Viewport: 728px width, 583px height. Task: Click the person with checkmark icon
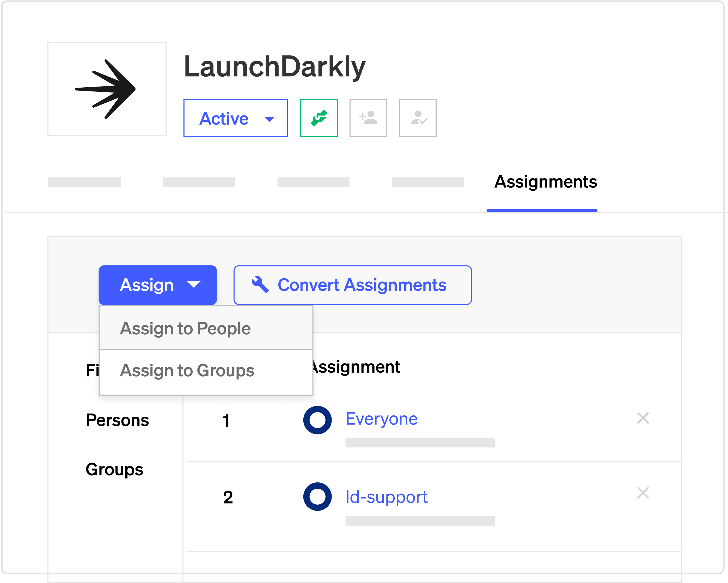pos(418,118)
